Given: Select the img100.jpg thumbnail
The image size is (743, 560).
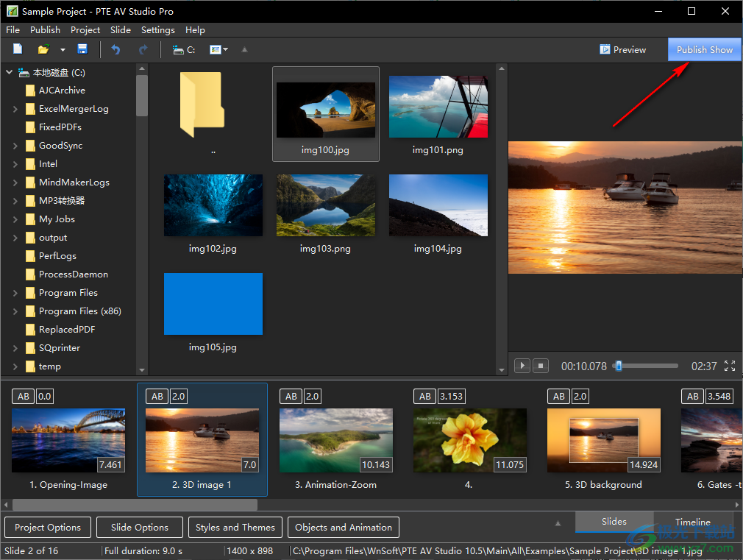Looking at the screenshot, I should [326, 110].
